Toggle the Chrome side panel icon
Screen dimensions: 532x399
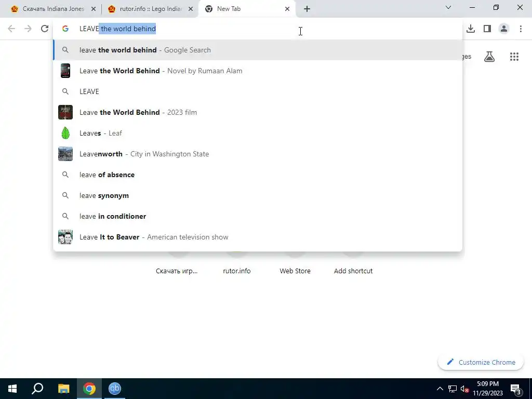tap(487, 29)
